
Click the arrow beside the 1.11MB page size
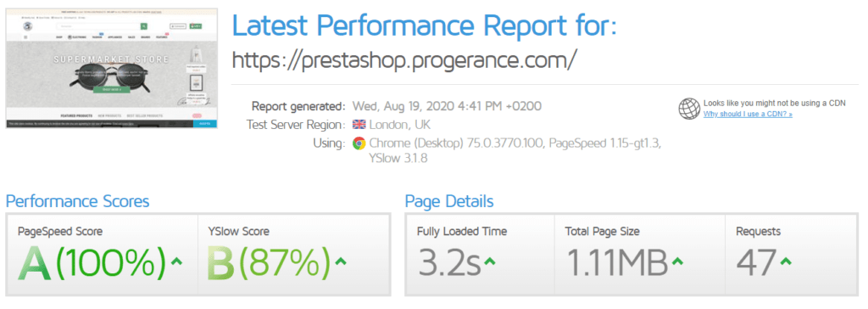[x=677, y=260]
